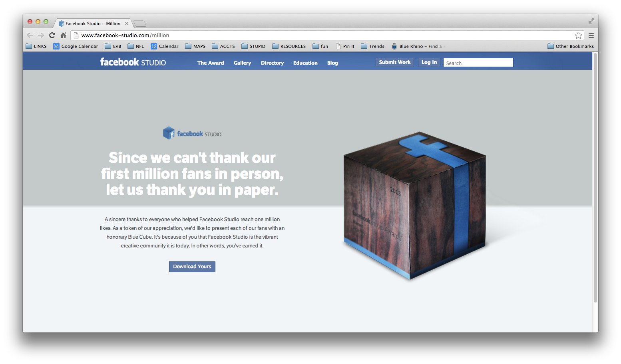Open the Gallery menu item

click(242, 63)
